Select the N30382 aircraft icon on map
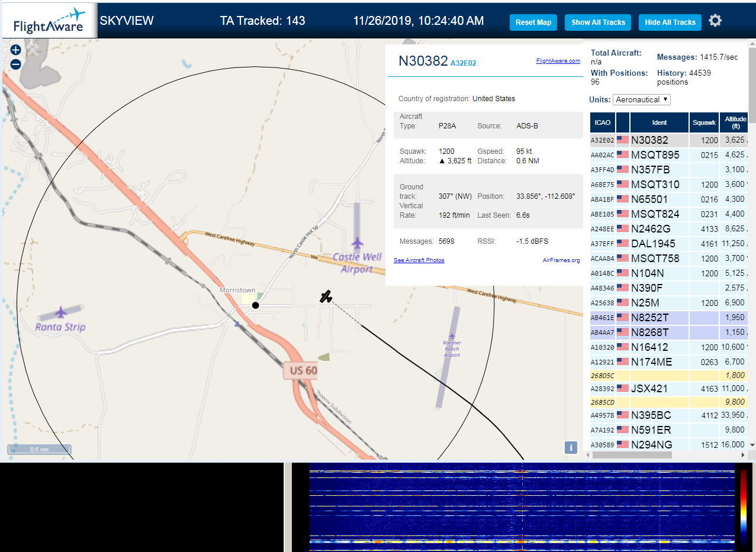This screenshot has height=552, width=756. [x=326, y=296]
